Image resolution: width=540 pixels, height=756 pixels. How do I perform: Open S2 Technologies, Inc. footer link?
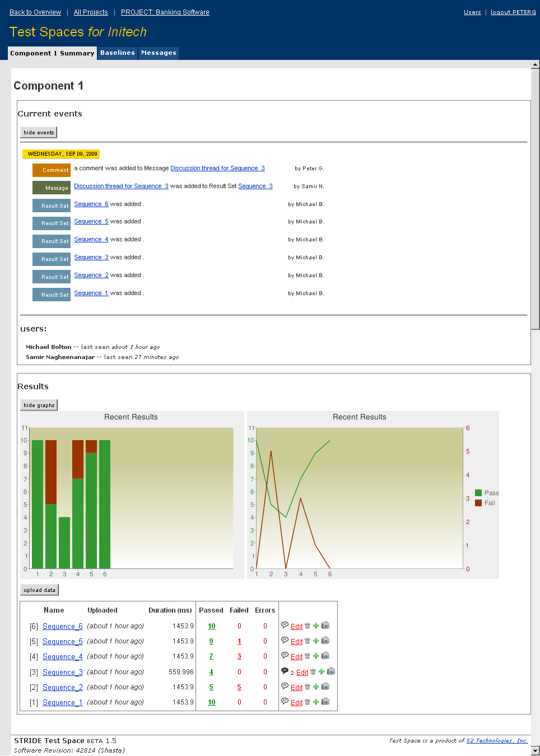pos(497,740)
